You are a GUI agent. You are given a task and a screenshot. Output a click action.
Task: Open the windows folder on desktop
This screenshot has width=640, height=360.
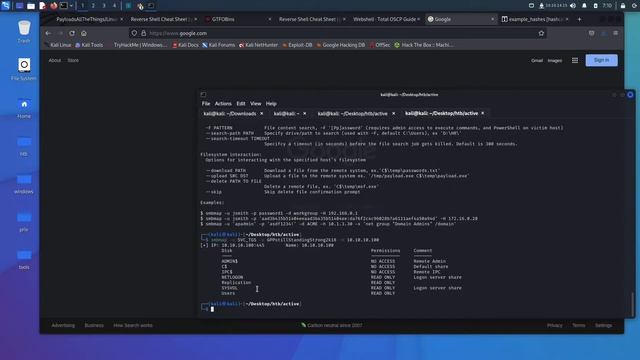pos(24,183)
